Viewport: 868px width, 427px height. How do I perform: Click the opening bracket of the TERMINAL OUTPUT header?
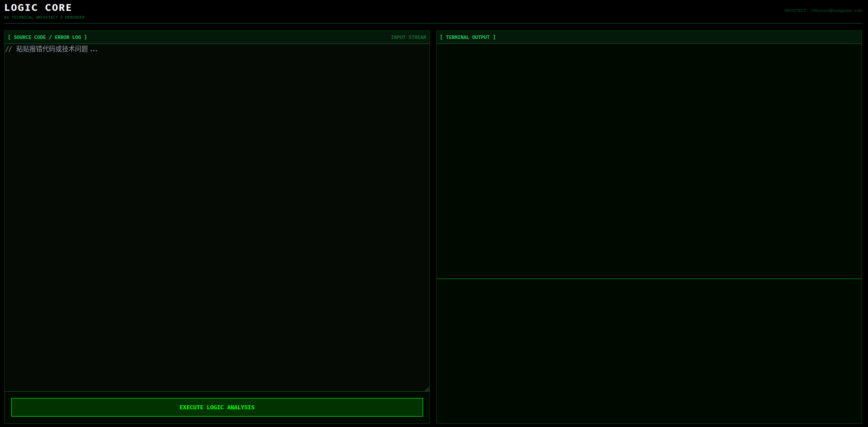pyautogui.click(x=441, y=37)
